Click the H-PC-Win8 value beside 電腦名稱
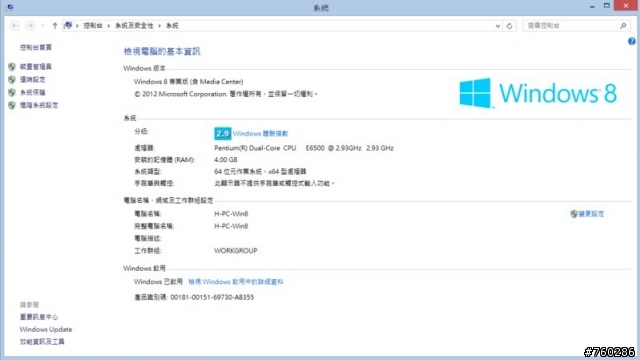640x360 pixels. click(231, 214)
